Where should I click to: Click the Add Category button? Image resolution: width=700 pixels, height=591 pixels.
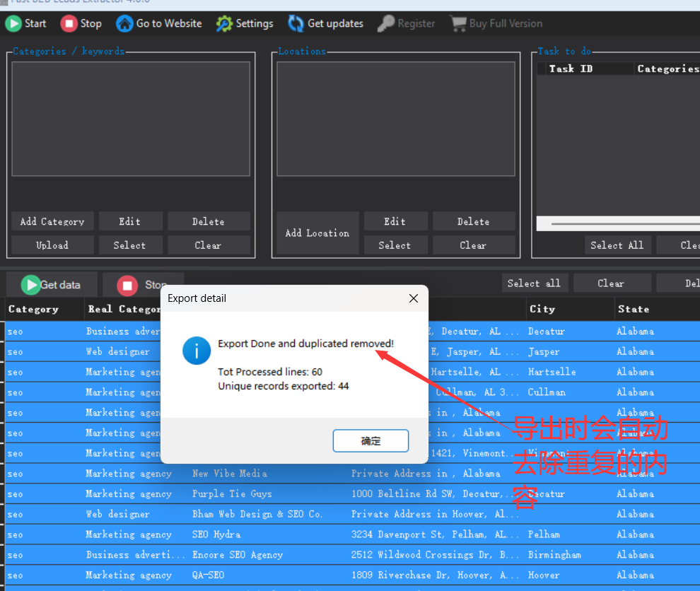[52, 221]
